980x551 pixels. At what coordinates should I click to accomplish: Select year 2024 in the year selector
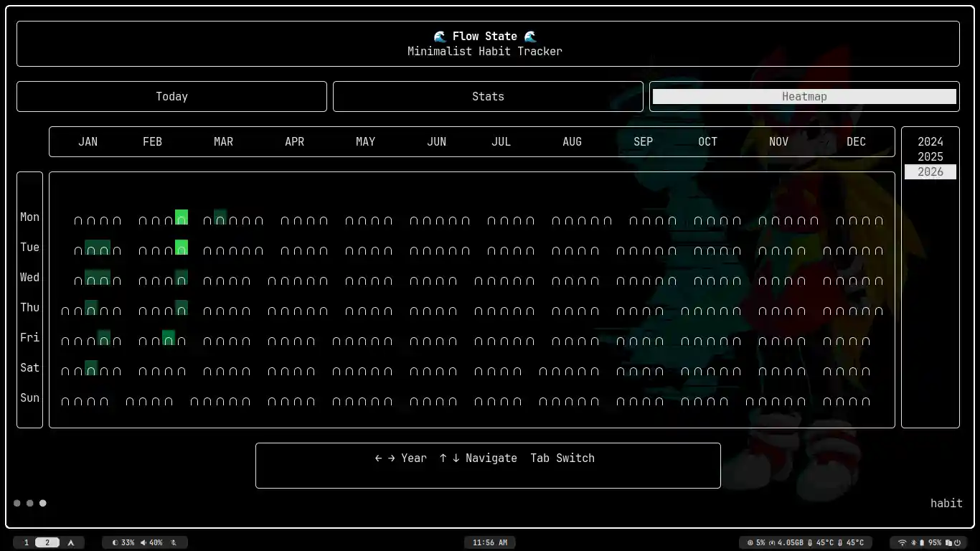click(x=930, y=141)
